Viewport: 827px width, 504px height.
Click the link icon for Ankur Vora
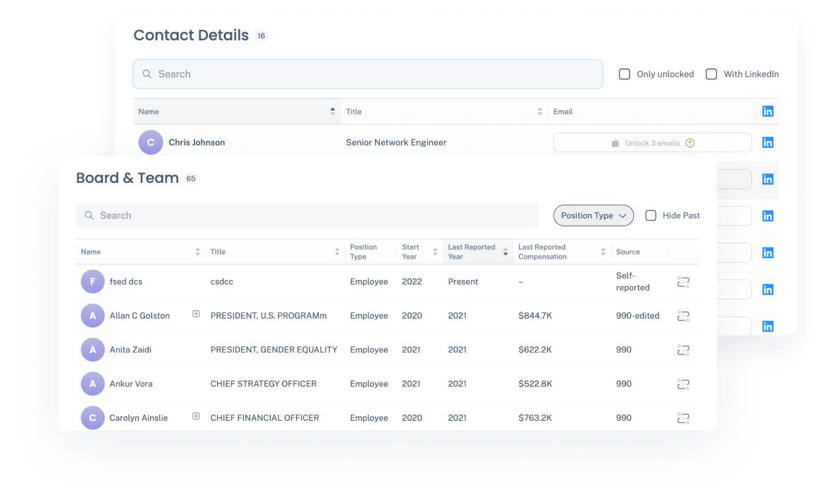(683, 384)
